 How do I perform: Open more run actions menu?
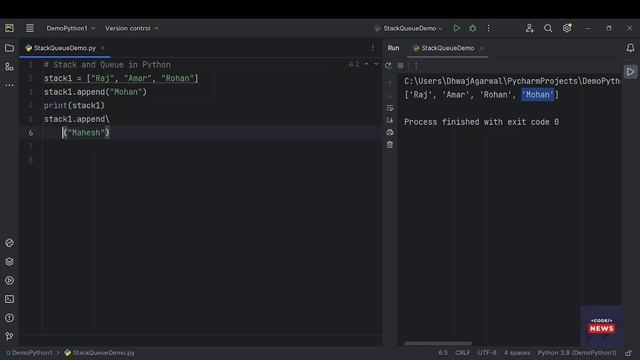[x=489, y=28]
